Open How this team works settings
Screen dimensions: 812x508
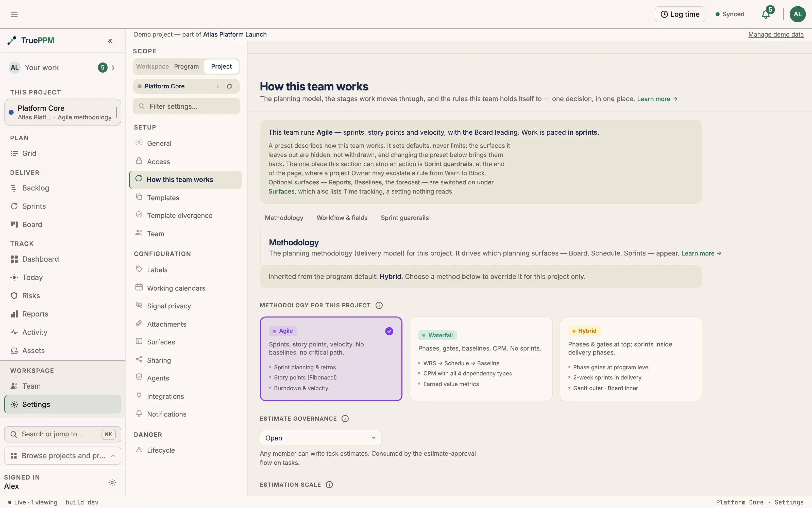[185, 180]
